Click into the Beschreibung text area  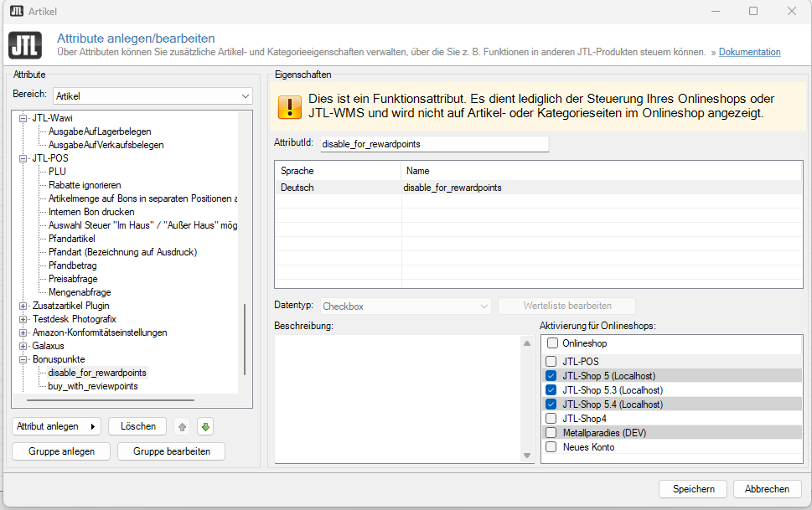(x=398, y=399)
